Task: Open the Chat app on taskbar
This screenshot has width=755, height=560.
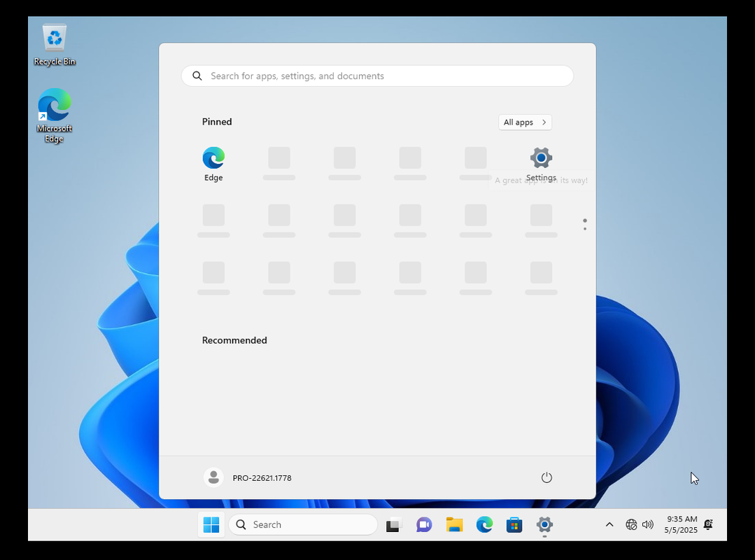Action: point(424,524)
